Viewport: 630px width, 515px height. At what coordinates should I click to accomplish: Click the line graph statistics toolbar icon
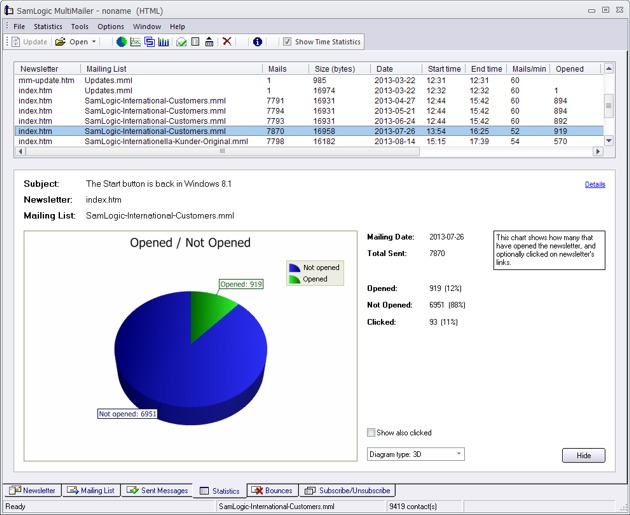[135, 42]
